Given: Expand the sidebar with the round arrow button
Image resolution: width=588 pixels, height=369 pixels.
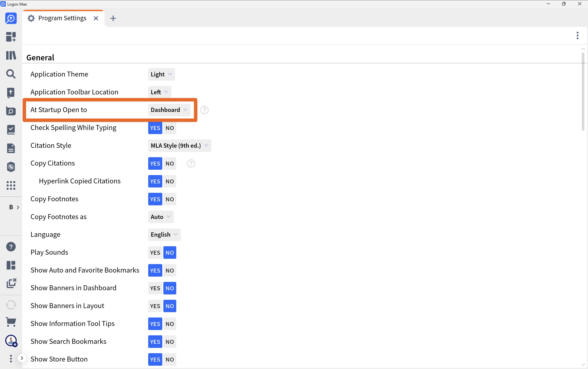Looking at the screenshot, I should pyautogui.click(x=22, y=358).
